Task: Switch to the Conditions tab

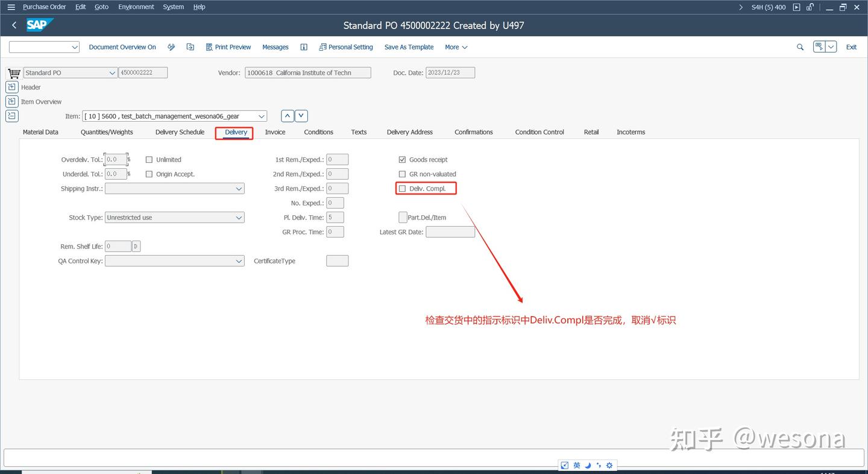Action: [318, 132]
